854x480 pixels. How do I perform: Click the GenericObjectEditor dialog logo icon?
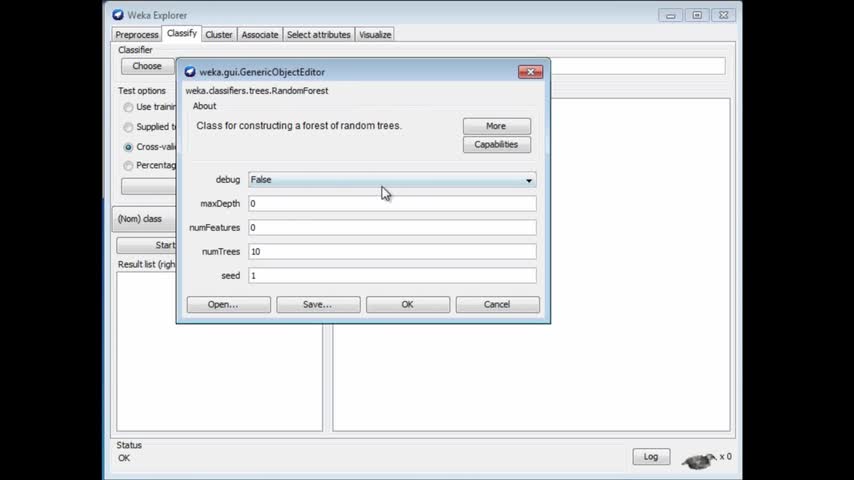tap(190, 72)
